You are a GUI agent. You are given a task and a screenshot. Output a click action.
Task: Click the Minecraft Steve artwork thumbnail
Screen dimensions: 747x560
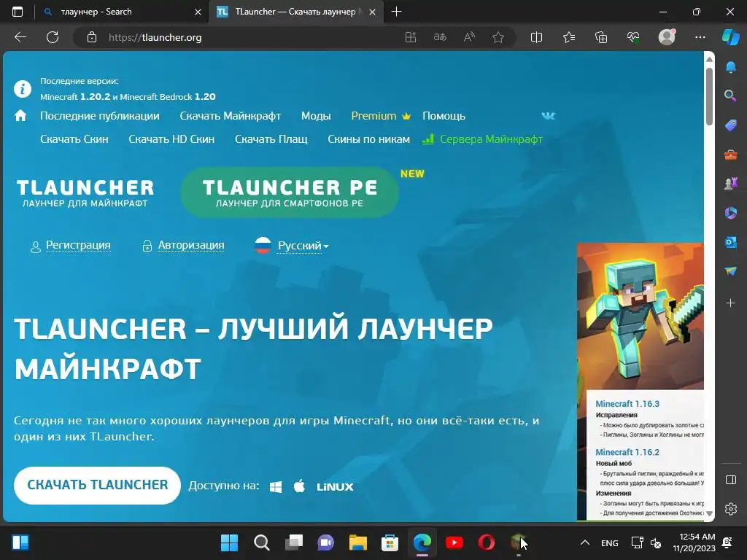[x=640, y=316]
